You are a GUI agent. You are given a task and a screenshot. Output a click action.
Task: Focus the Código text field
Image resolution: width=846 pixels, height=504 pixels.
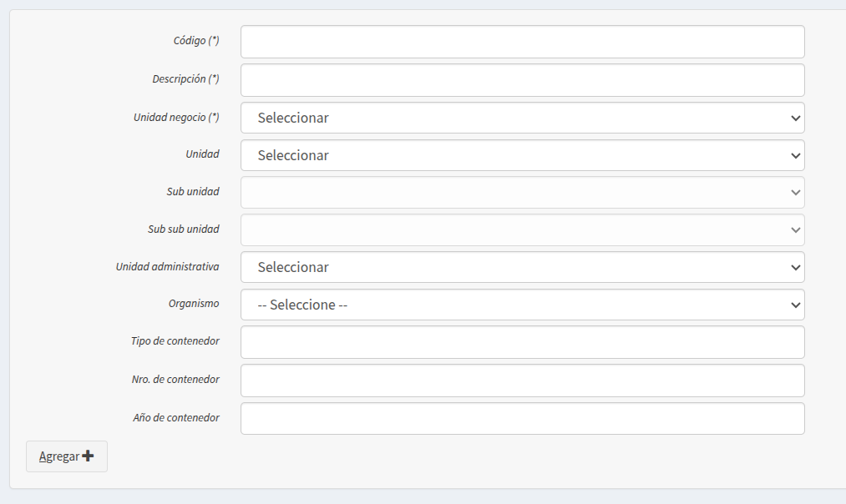click(522, 42)
